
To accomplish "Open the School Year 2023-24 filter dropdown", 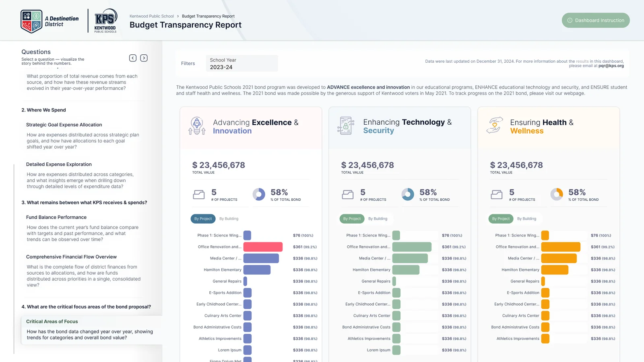I will 242,64.
